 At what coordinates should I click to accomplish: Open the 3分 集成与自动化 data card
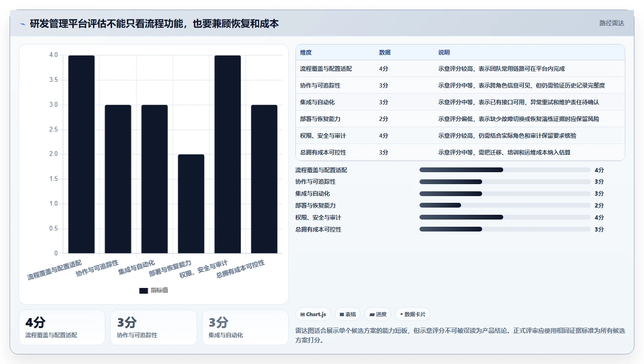click(245, 327)
